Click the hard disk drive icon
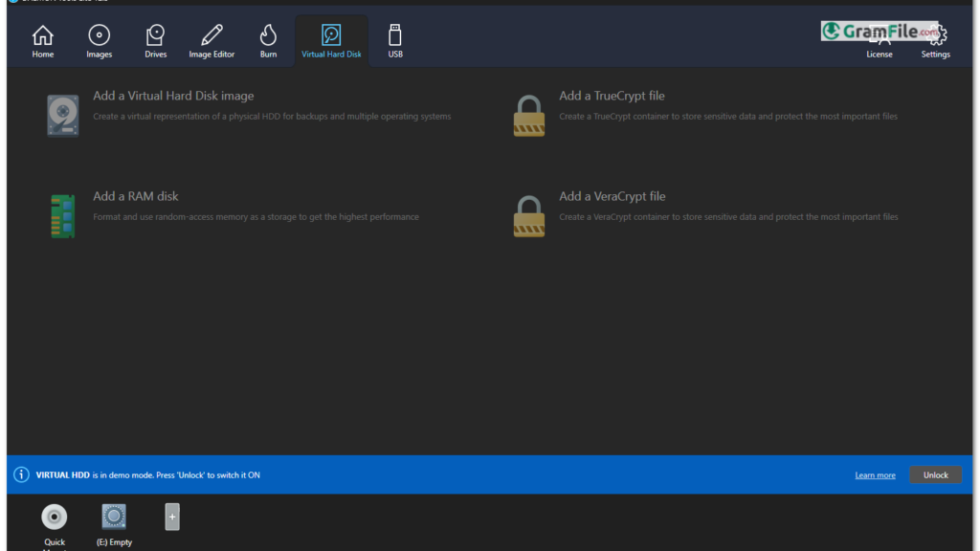 pos(63,116)
